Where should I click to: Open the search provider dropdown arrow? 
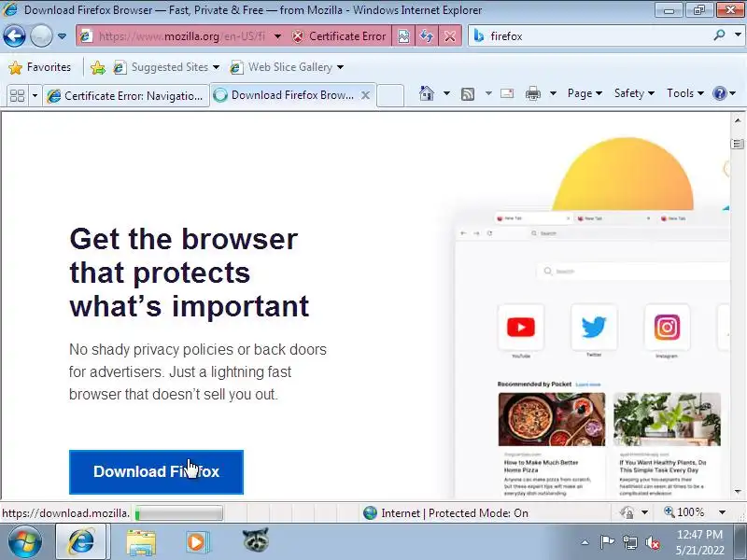(x=738, y=35)
